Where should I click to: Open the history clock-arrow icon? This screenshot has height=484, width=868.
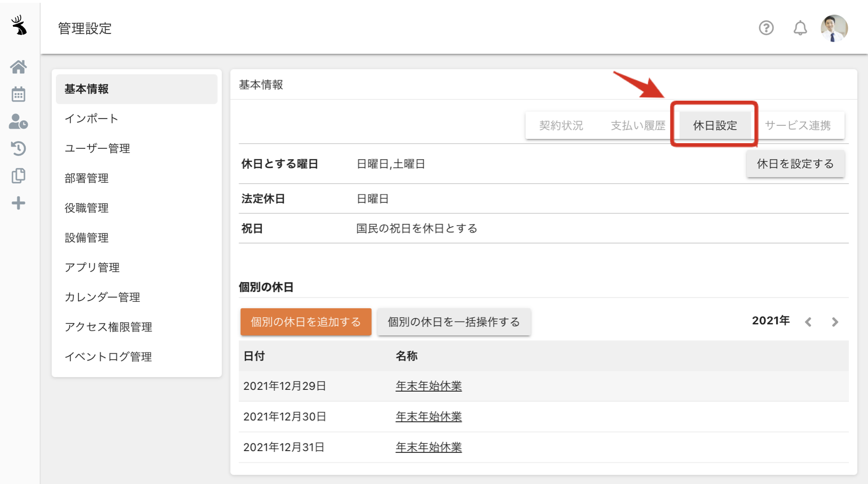[x=18, y=148]
